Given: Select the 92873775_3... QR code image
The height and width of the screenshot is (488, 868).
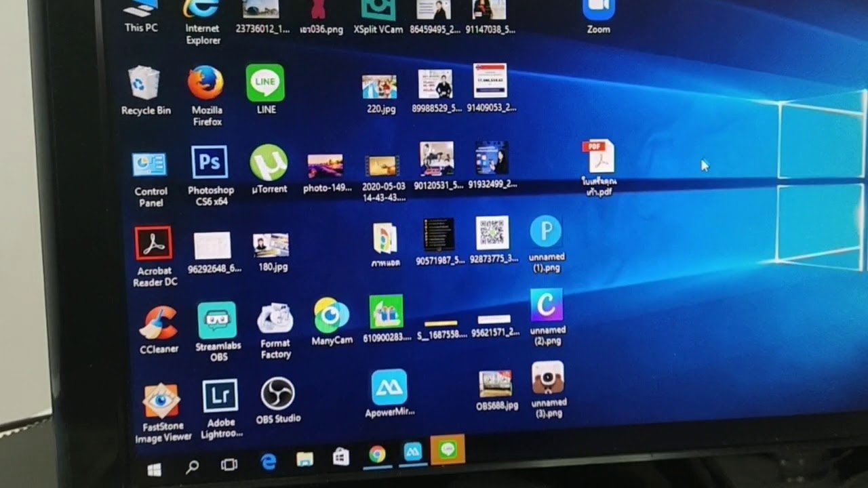Looking at the screenshot, I should point(493,240).
